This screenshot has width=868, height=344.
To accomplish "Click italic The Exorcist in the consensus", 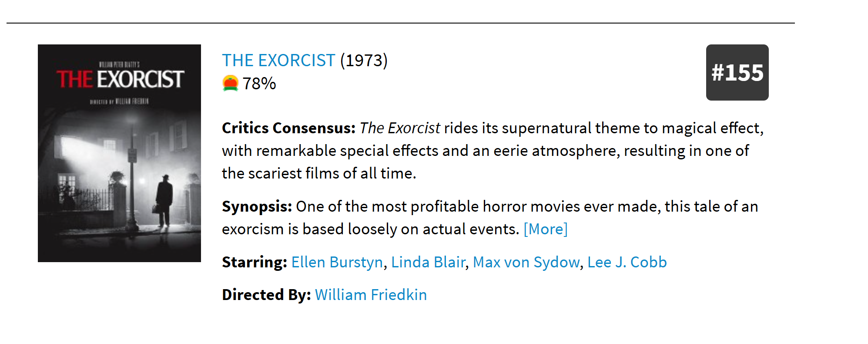I will pos(400,128).
